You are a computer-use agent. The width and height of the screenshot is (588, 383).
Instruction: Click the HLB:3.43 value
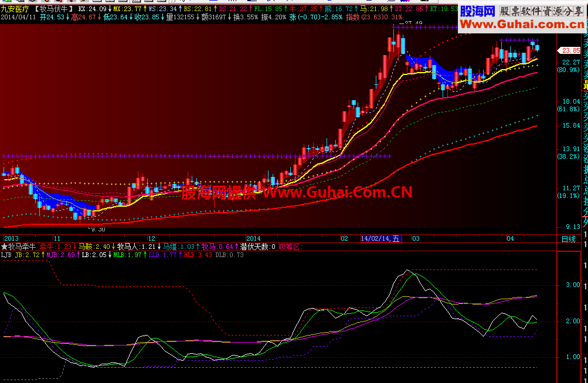pos(198,255)
